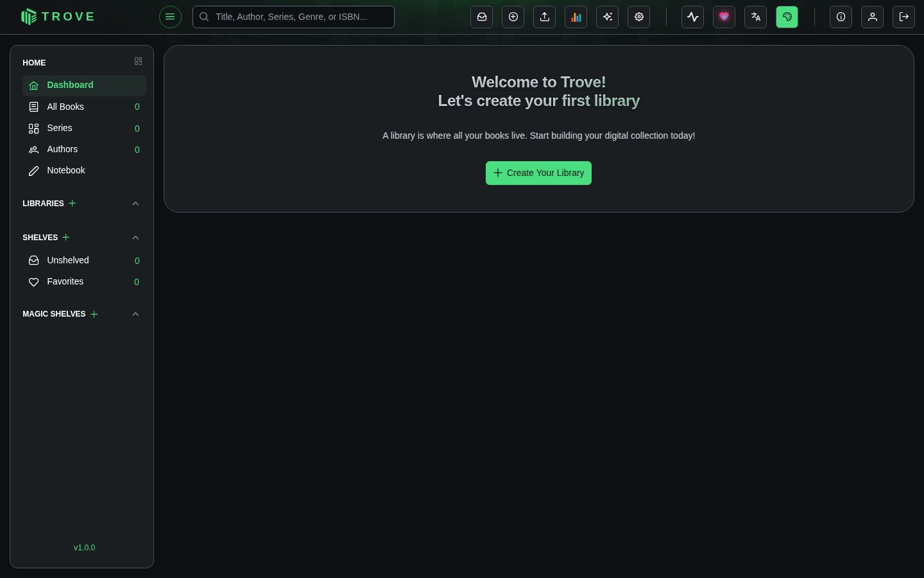This screenshot has height=578, width=924.
Task: Open the language translate icon
Action: (x=755, y=17)
